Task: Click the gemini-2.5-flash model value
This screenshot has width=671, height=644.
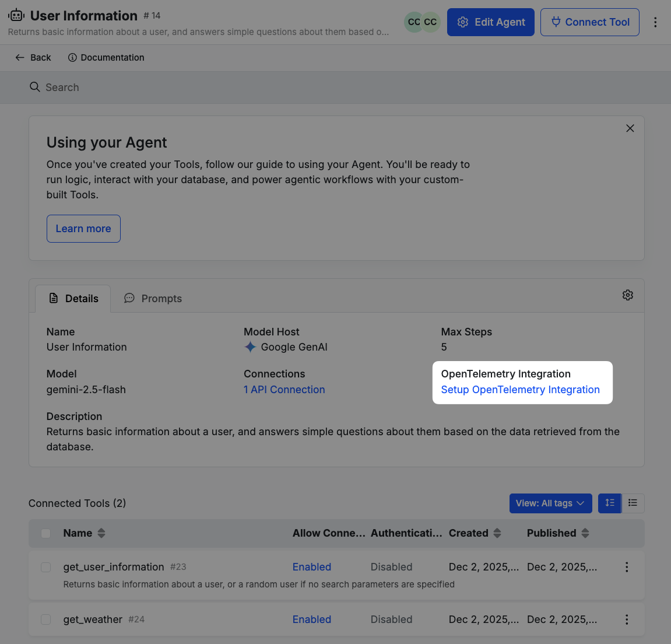Action: [x=86, y=390]
